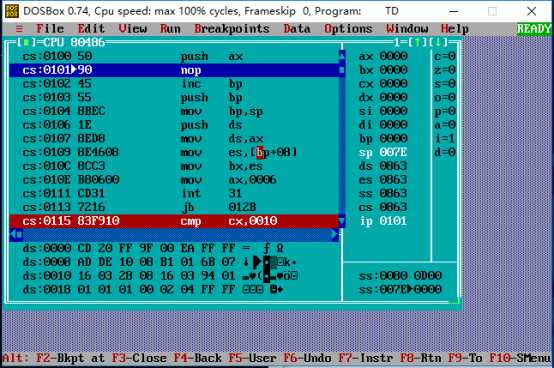
Task: Select instruction cs:0109 mov es,[bp+08]
Action: coord(174,152)
